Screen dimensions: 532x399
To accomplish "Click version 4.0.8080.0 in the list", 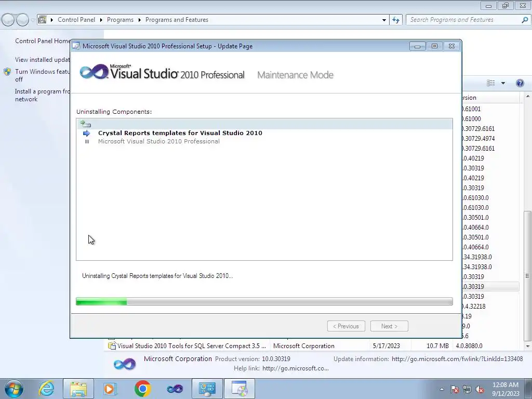I will pos(469,345).
